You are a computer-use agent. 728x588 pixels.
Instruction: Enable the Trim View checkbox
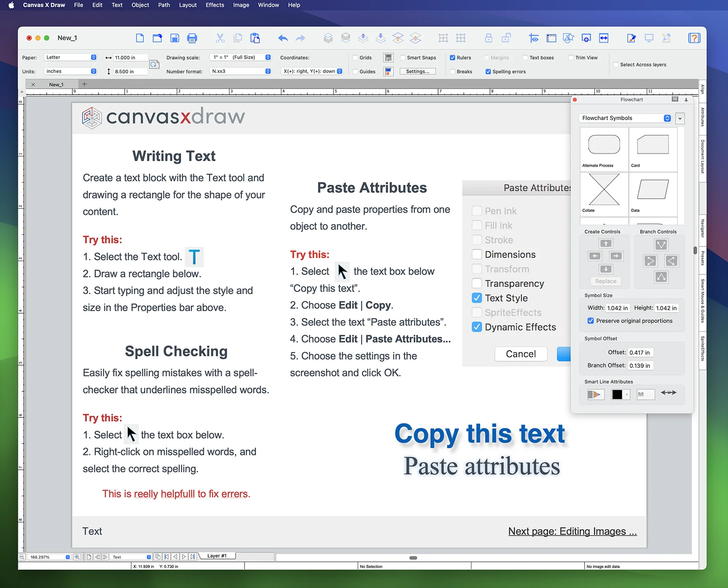pyautogui.click(x=571, y=57)
